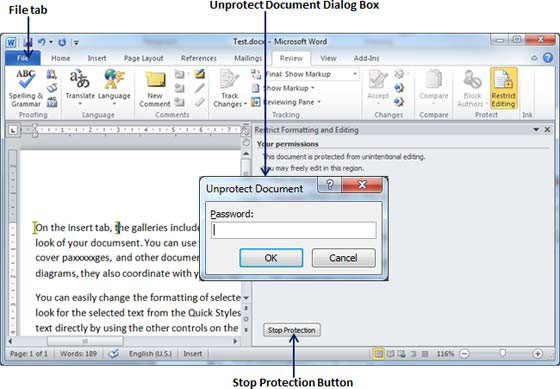Open the Language tool

tap(114, 88)
